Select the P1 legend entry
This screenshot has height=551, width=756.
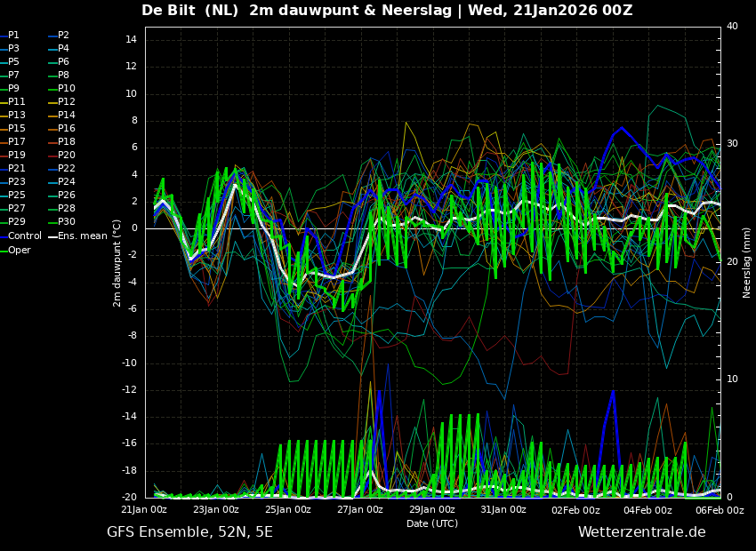point(13,35)
